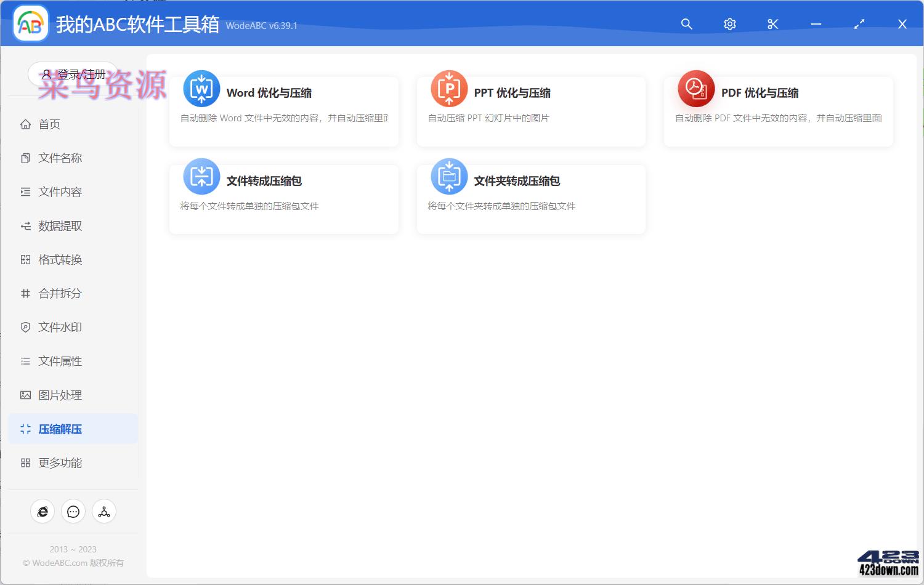Switch to 更多功能 in the sidebar
Viewport: 924px width, 585px height.
point(60,462)
